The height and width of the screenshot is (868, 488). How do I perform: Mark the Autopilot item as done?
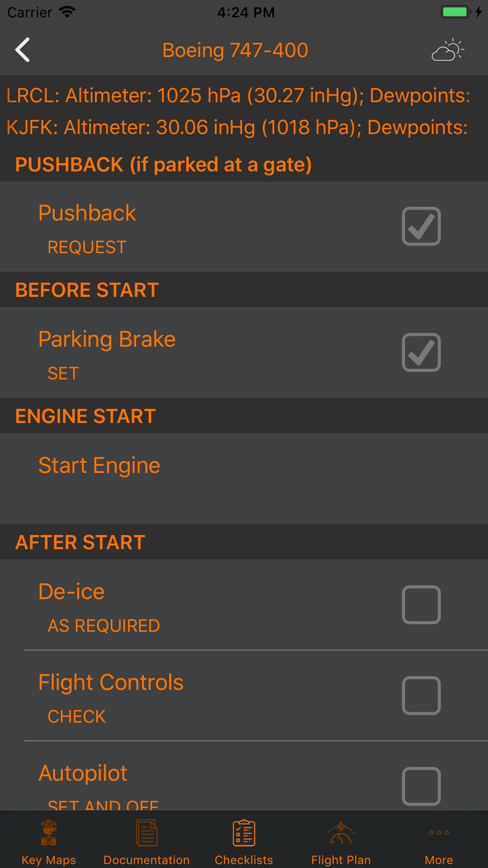421,786
